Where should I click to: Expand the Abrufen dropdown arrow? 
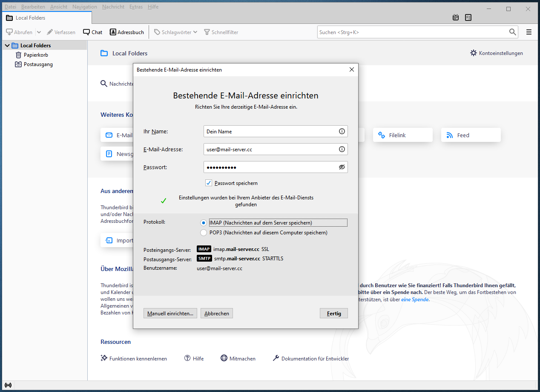coord(39,32)
